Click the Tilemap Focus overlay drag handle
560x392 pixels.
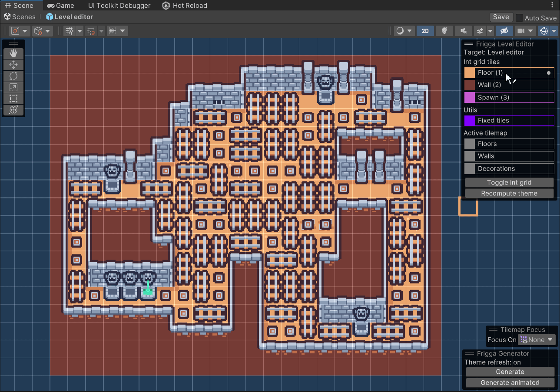click(x=493, y=329)
